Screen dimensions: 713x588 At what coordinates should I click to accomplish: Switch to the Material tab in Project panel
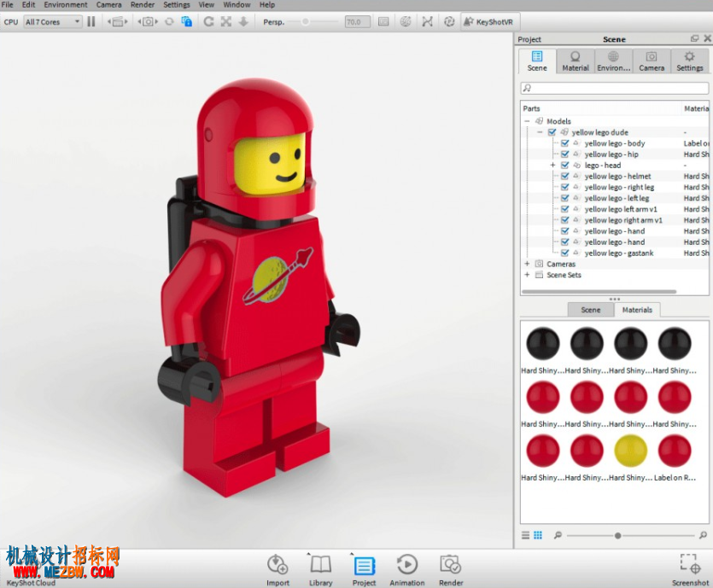click(x=576, y=61)
